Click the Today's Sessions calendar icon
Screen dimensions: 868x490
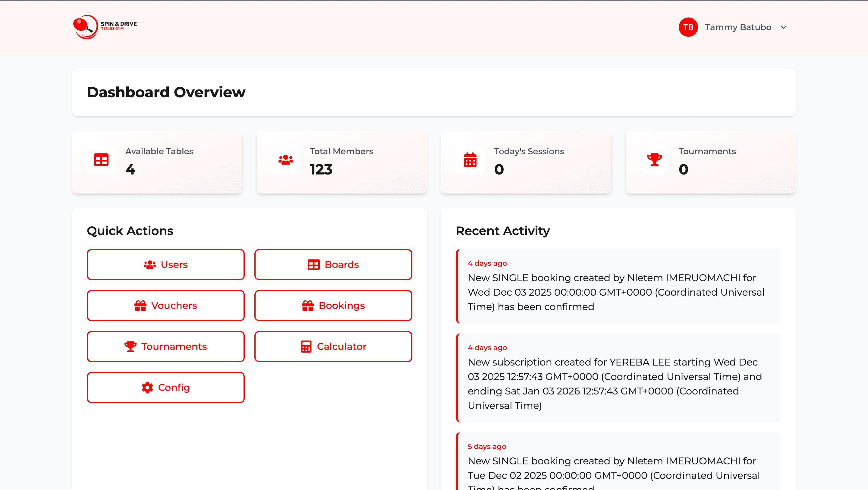pyautogui.click(x=470, y=160)
